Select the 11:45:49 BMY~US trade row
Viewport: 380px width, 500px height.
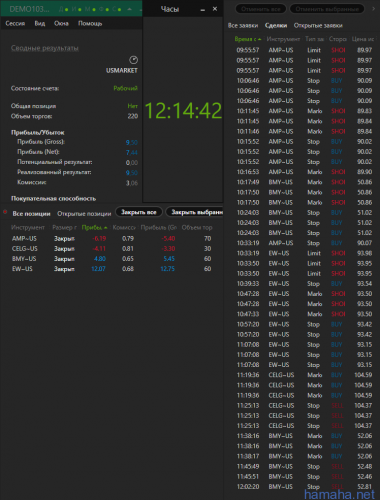click(x=303, y=466)
